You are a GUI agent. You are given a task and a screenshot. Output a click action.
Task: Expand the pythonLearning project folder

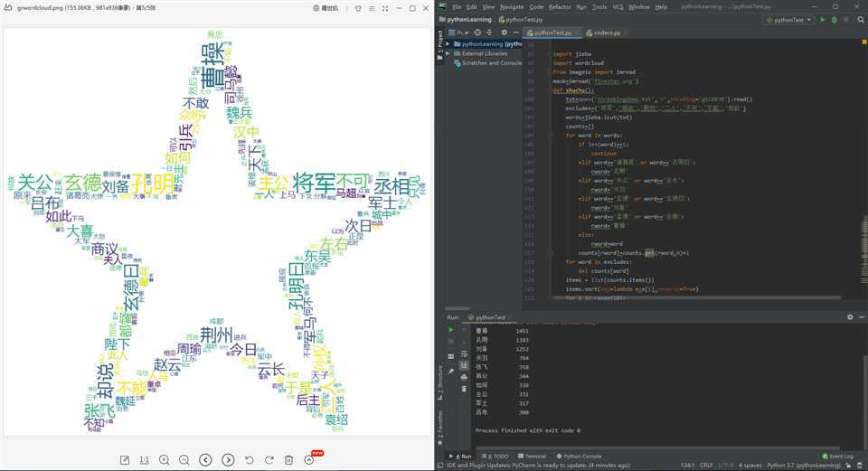(448, 43)
